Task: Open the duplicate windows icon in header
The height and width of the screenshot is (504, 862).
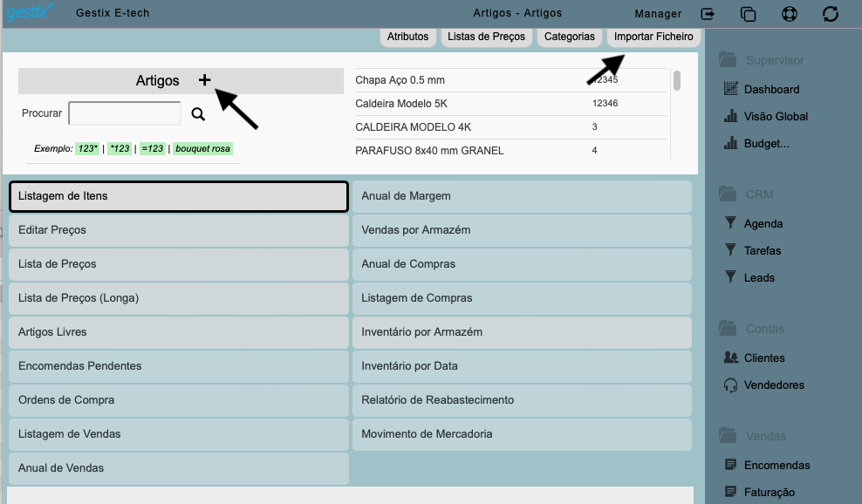Action: click(x=749, y=13)
